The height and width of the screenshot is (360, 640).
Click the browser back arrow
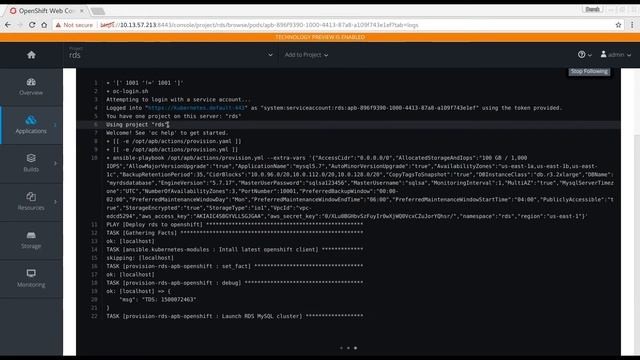[8, 25]
